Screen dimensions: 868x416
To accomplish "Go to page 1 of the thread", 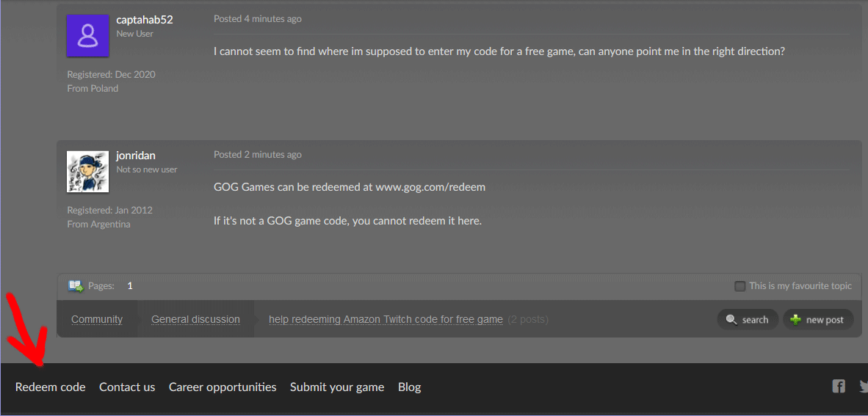I will click(130, 286).
